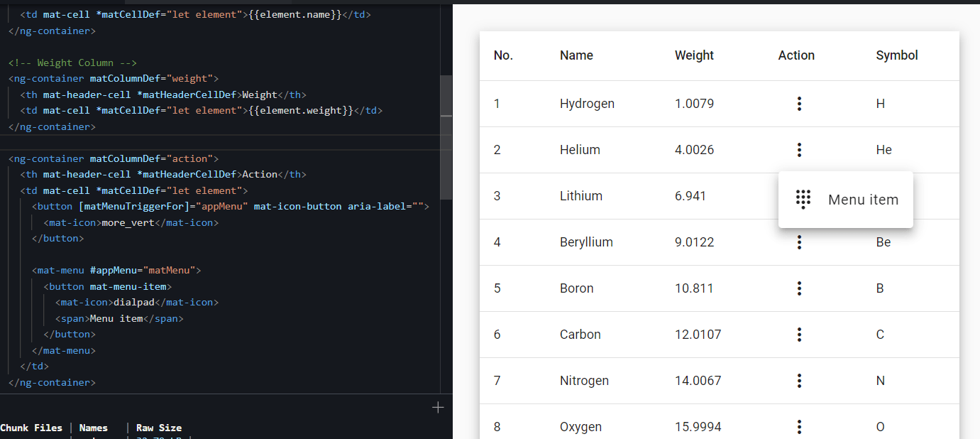Click the "Chunk Files" heading in terminal output

click(31, 428)
